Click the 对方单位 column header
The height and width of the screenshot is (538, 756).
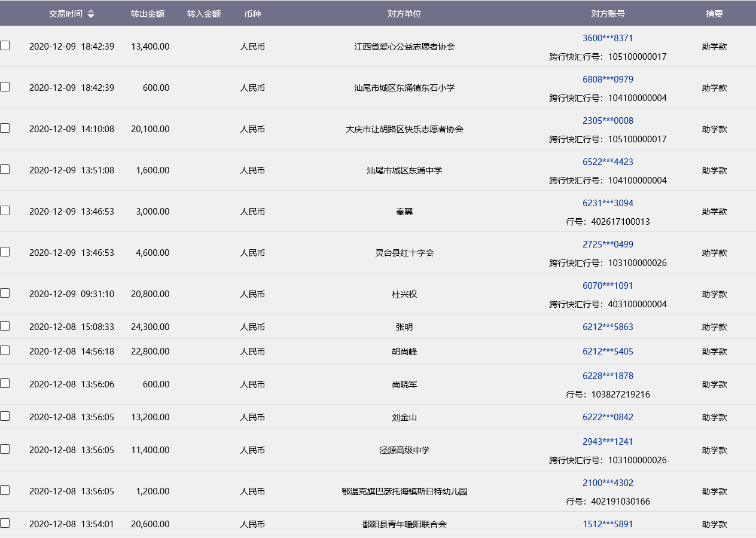(x=404, y=14)
